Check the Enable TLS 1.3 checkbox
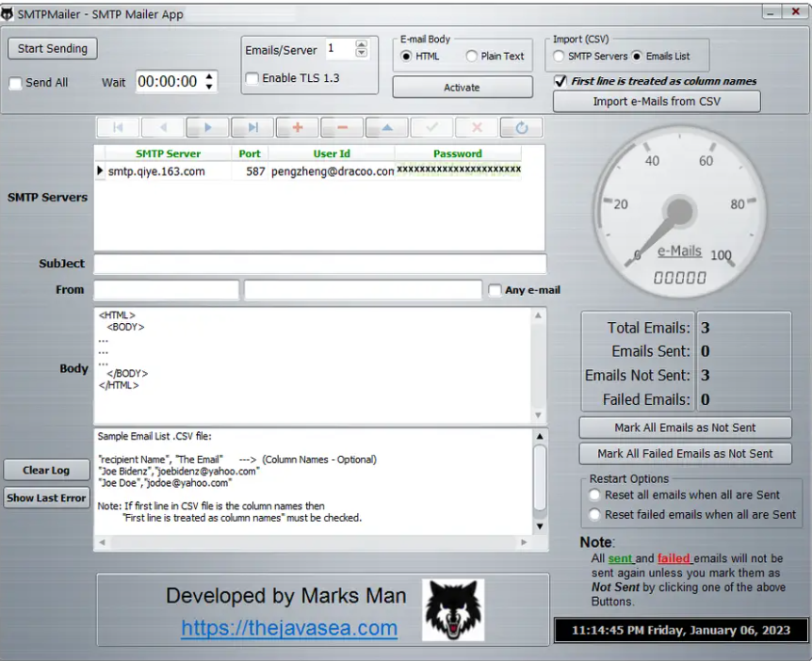Viewport: 812px width, 661px height. [x=251, y=78]
